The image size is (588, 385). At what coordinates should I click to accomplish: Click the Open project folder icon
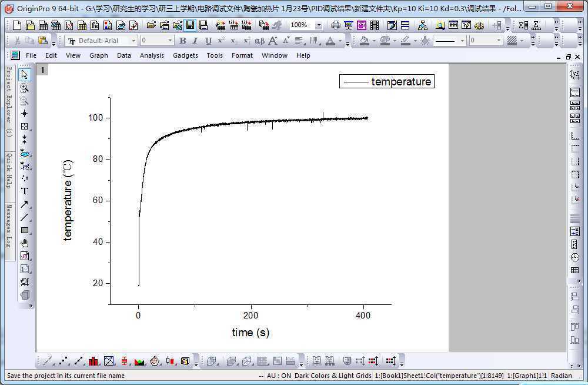(x=151, y=25)
